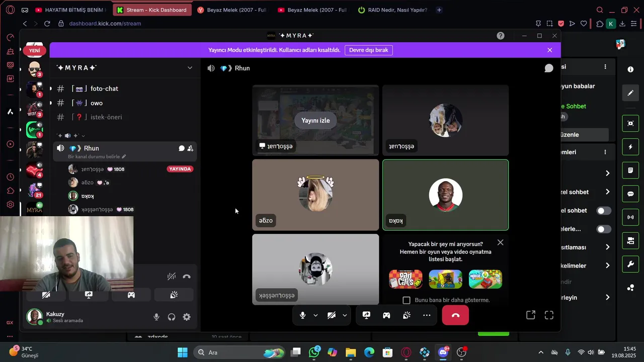Invite people to the Rhun channel
This screenshot has height=362, width=644.
coord(190,148)
